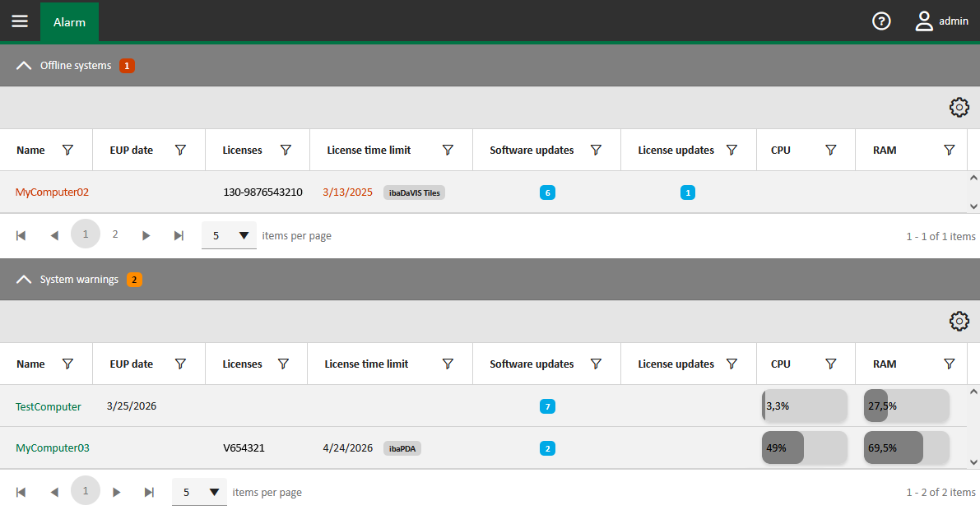The height and width of the screenshot is (510, 980).
Task: Select page 1 in Offline systems pager
Action: [86, 234]
